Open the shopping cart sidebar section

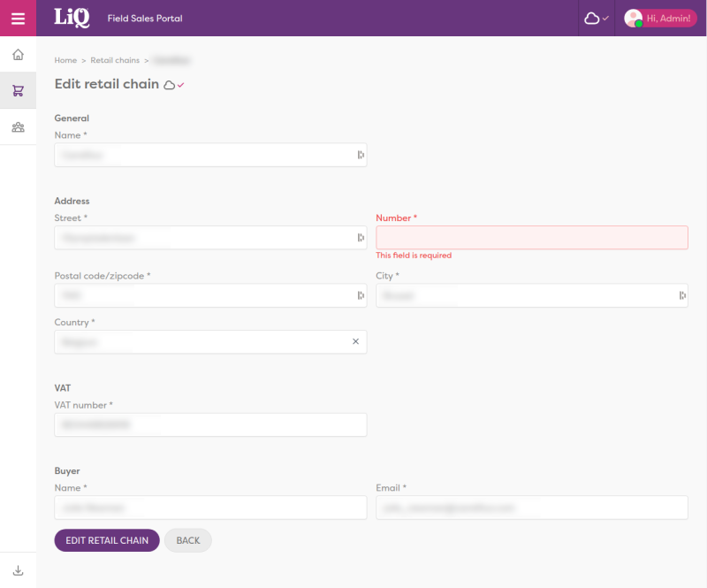coord(18,90)
